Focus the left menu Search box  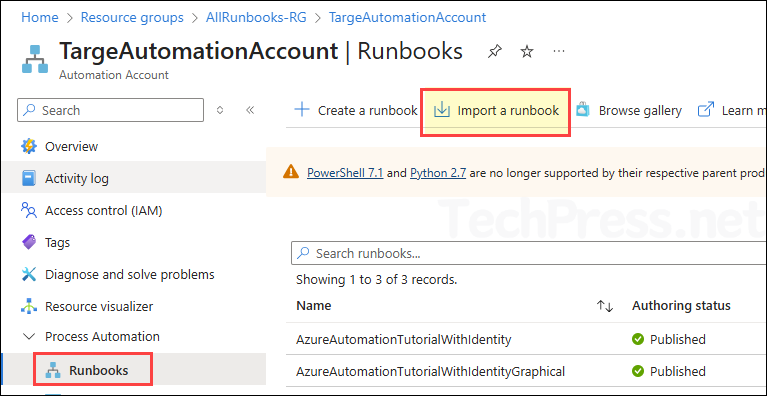coord(111,110)
